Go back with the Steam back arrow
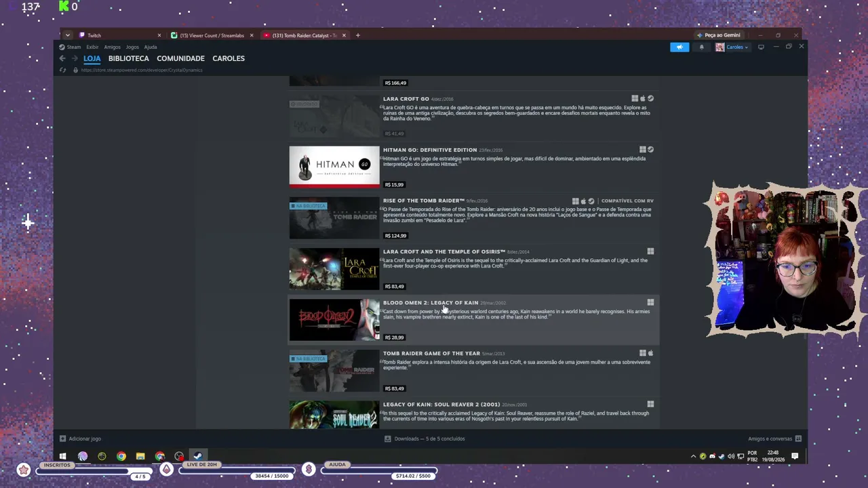The width and height of the screenshot is (868, 488). pos(62,58)
